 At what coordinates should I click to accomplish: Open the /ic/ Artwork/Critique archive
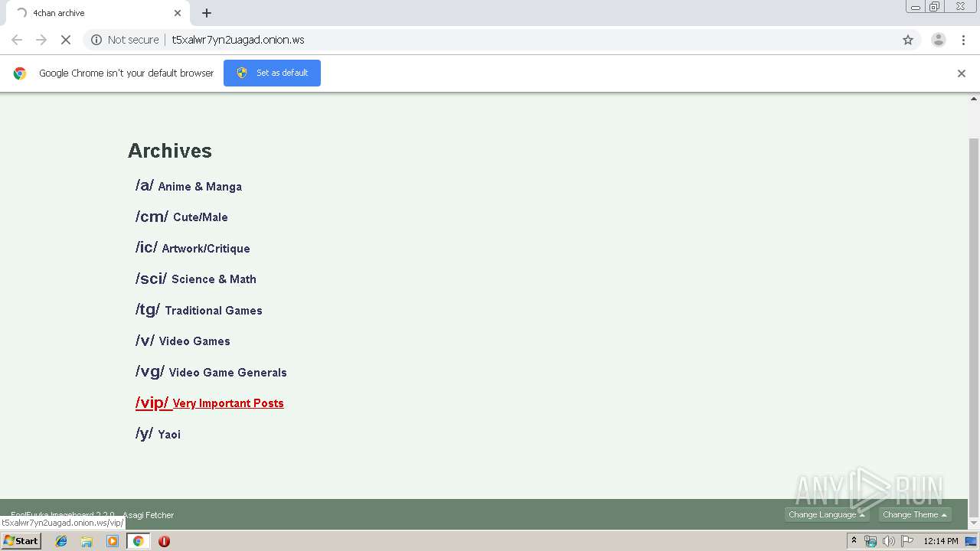point(192,248)
